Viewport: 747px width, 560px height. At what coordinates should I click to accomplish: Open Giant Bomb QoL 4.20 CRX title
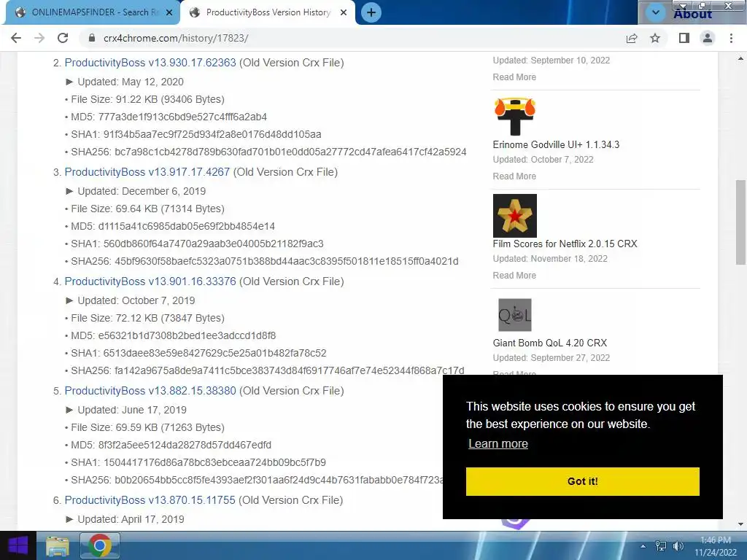click(x=550, y=343)
